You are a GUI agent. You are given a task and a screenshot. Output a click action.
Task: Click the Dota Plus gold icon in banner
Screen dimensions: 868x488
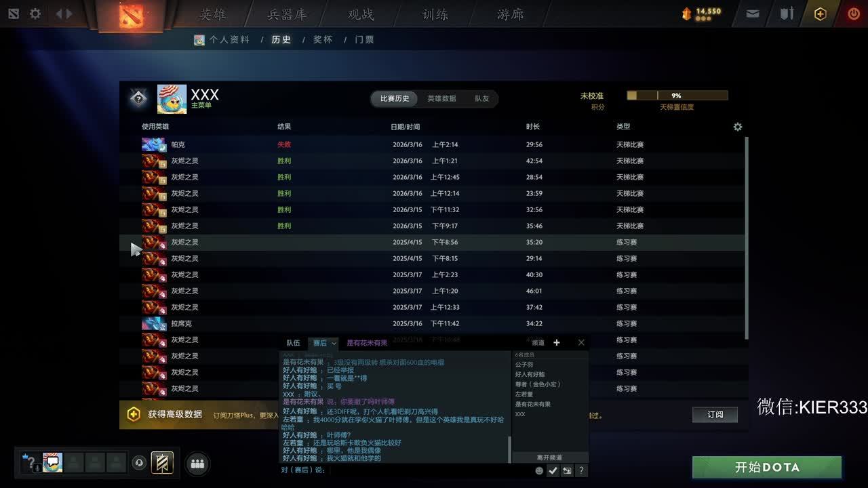(x=134, y=414)
